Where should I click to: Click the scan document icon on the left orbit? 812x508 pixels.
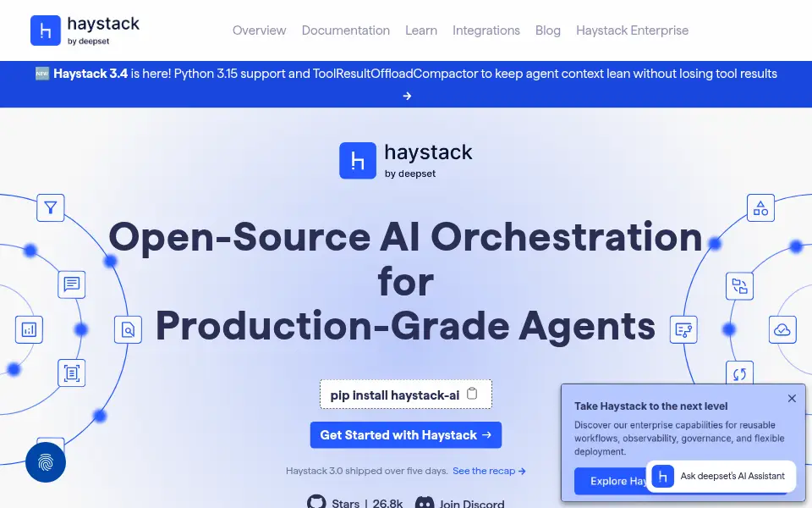(x=71, y=373)
